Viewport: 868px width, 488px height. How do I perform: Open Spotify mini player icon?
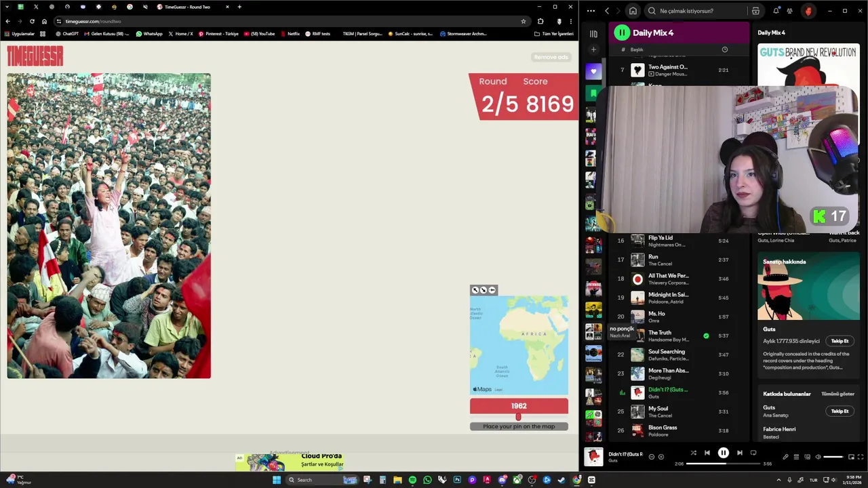850,457
